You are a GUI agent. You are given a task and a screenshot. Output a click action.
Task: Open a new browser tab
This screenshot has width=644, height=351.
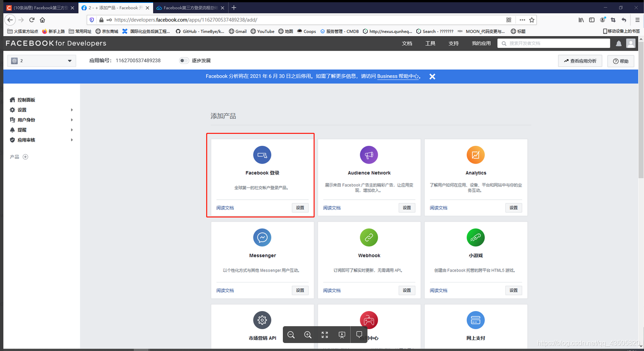pyautogui.click(x=234, y=8)
